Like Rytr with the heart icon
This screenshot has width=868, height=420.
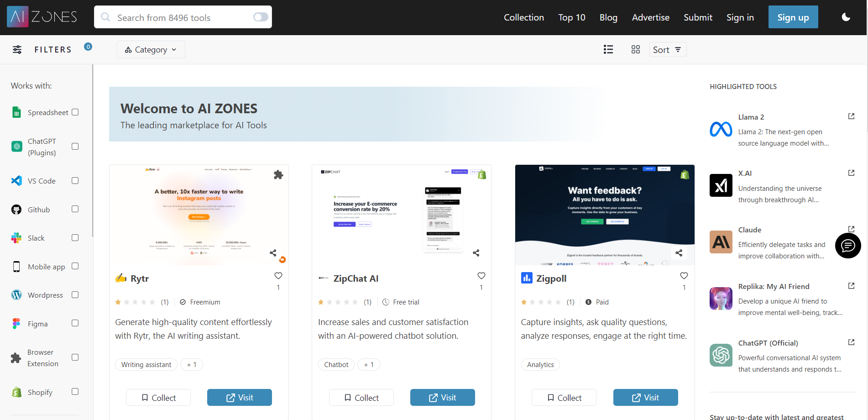tap(278, 276)
